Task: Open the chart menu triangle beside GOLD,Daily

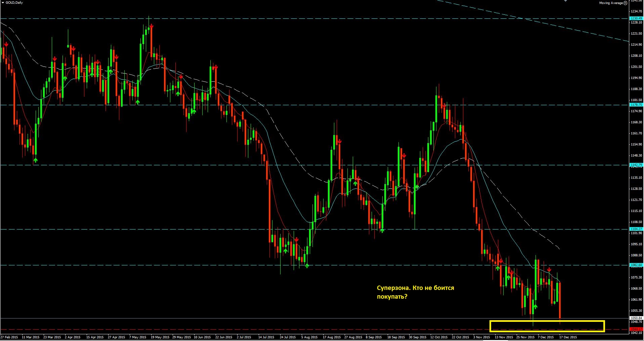Action: coord(3,2)
